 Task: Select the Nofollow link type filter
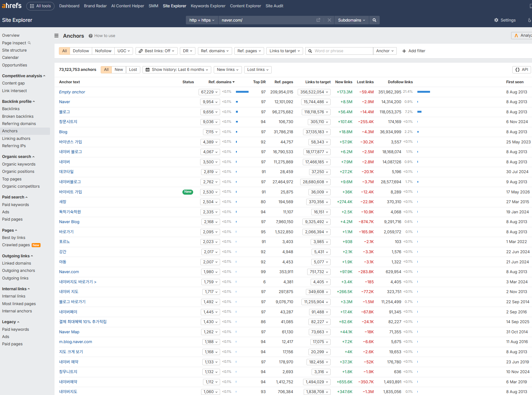coord(103,51)
